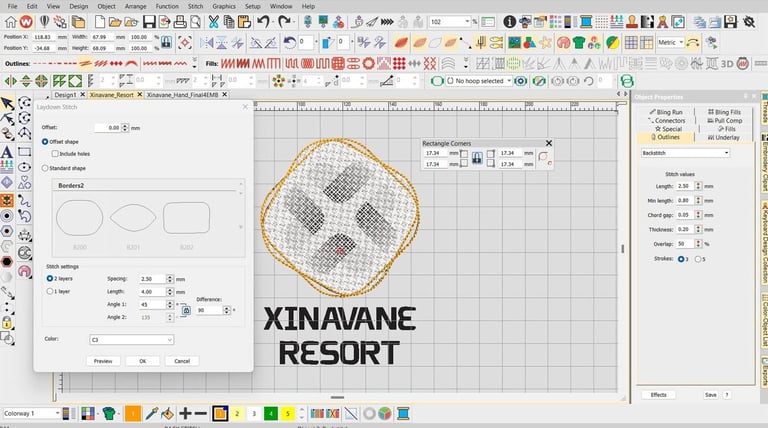
Task: Print design using printer icon
Action: coord(180,22)
